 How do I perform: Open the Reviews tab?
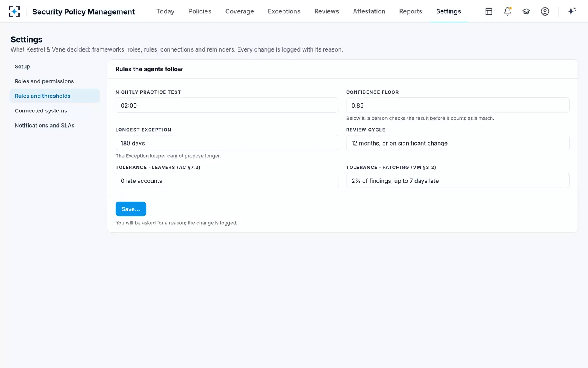[327, 11]
